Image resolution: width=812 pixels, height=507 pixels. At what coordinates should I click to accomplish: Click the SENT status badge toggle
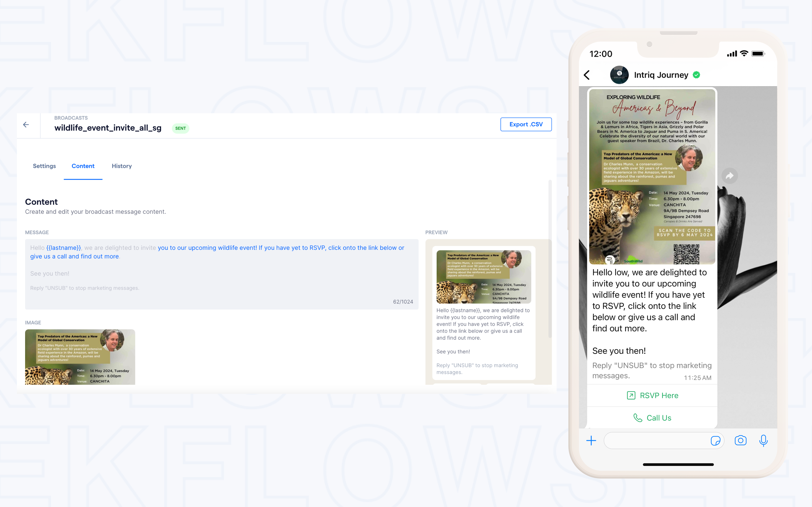(x=181, y=128)
